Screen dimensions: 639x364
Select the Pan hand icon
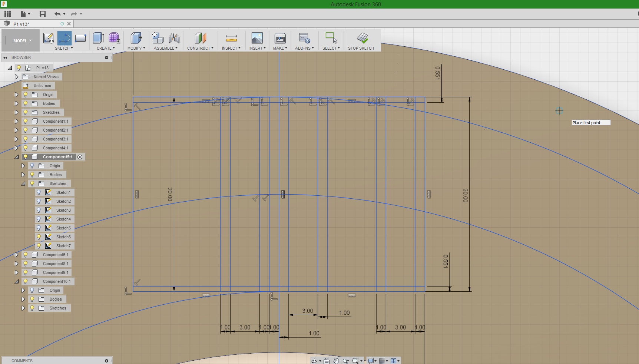(336, 361)
